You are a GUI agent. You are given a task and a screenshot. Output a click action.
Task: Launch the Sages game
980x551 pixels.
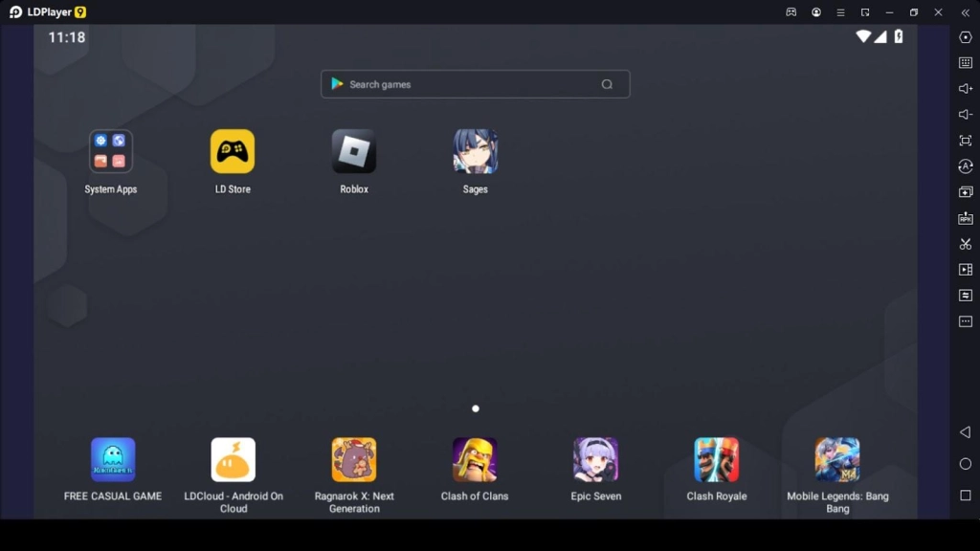pyautogui.click(x=475, y=152)
